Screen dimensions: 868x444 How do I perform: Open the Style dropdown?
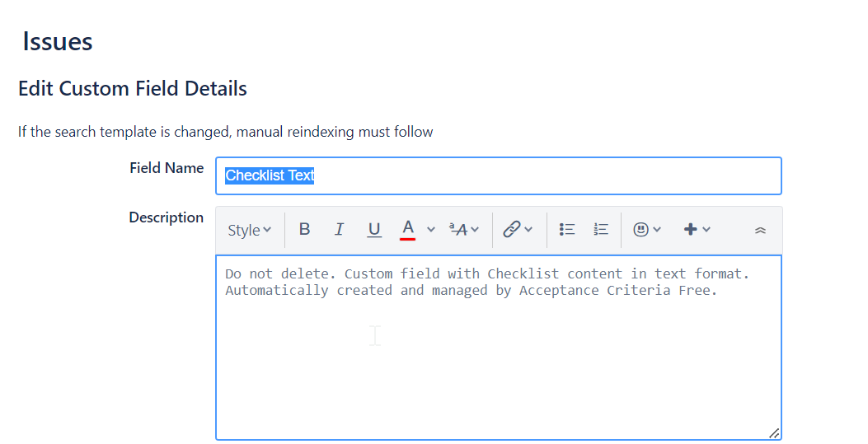tap(249, 230)
